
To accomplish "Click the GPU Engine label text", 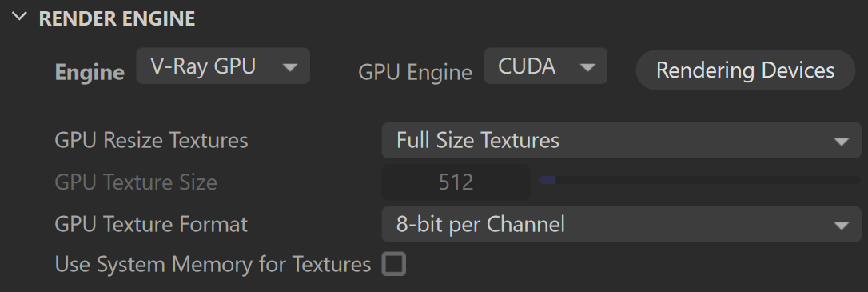I will click(x=415, y=72).
